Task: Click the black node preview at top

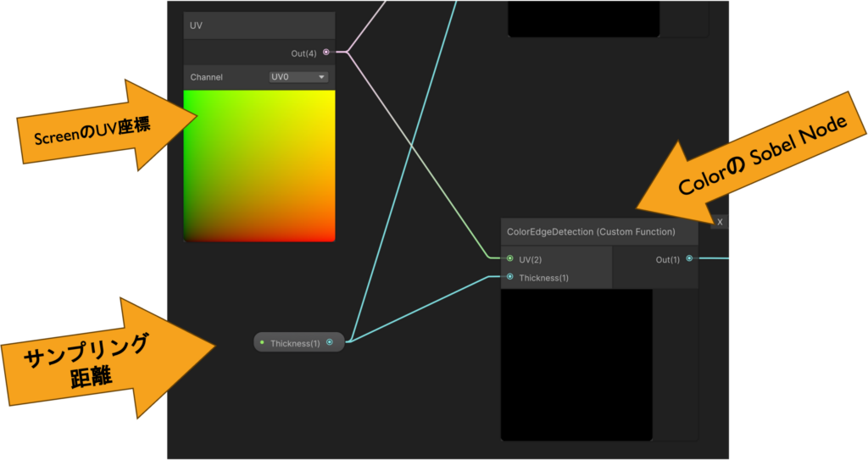Action: pyautogui.click(x=583, y=19)
